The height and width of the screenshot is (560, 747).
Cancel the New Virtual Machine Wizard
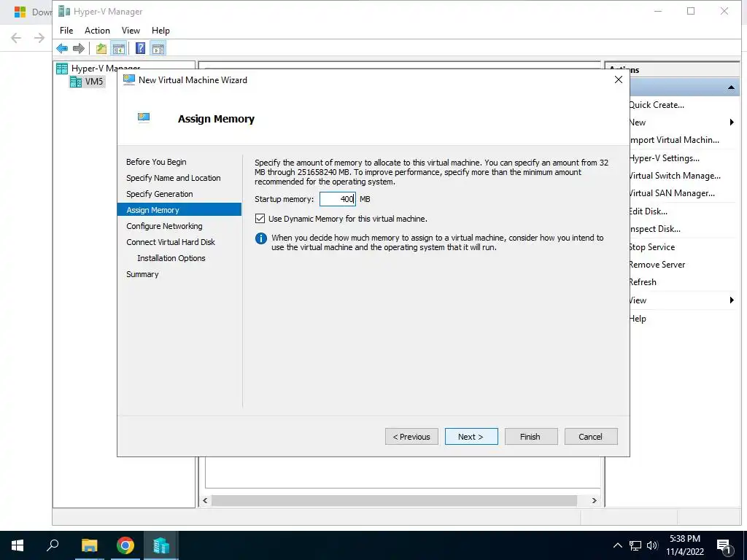(591, 437)
